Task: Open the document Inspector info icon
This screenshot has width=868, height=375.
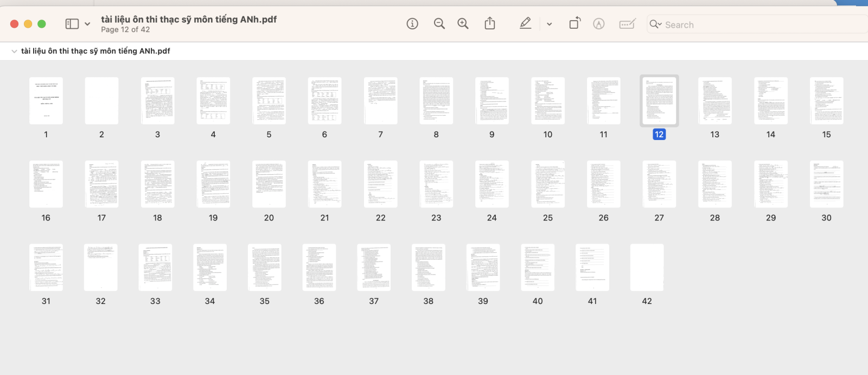Action: [x=412, y=24]
